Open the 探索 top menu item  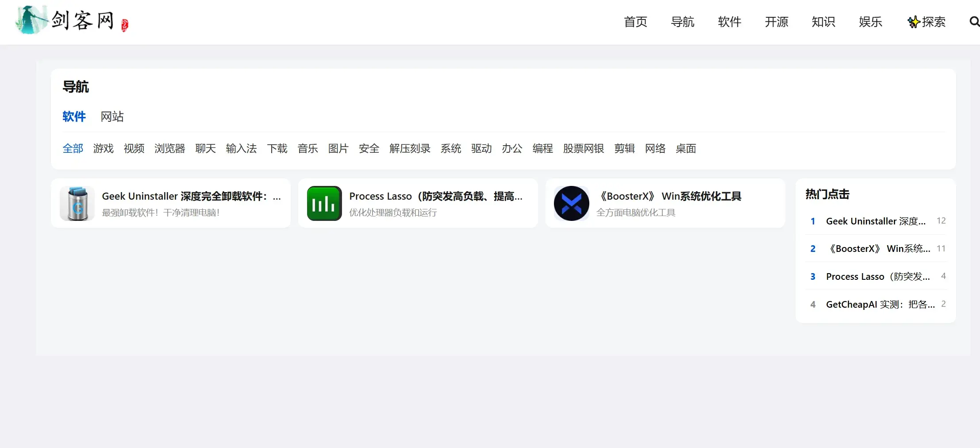[x=934, y=22]
